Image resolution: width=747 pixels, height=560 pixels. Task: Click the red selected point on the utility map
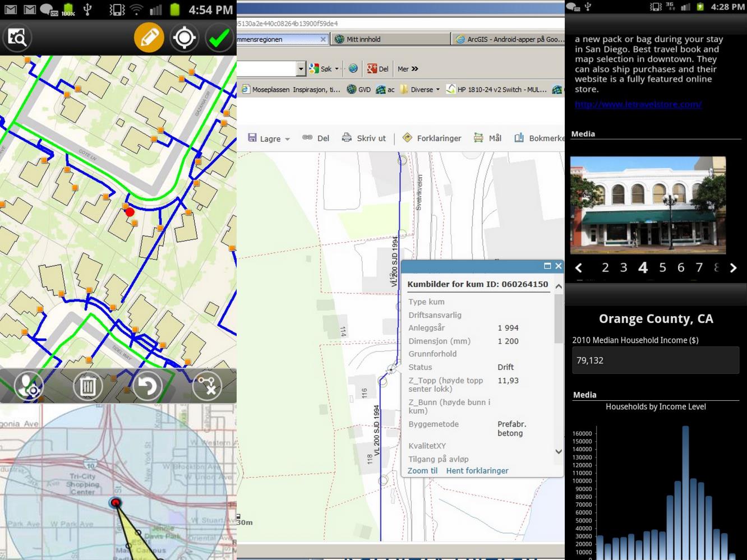130,212
